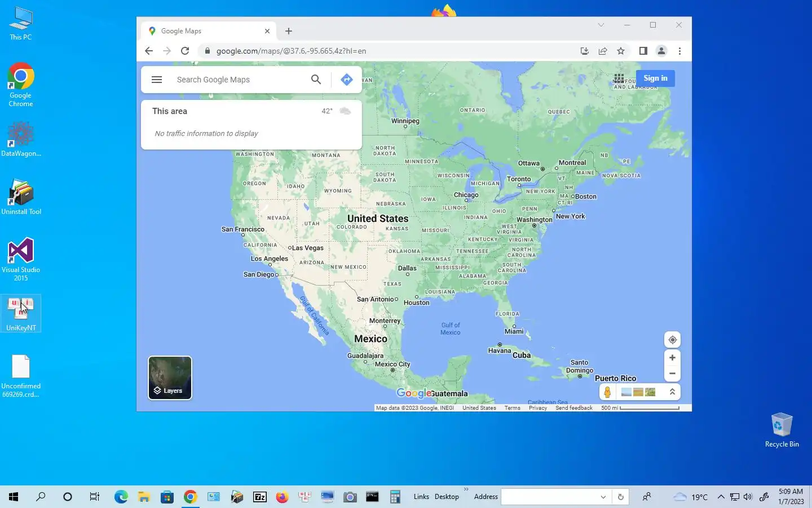This screenshot has height=508, width=812.
Task: Go back with Chrome's back arrow
Action: (149, 51)
